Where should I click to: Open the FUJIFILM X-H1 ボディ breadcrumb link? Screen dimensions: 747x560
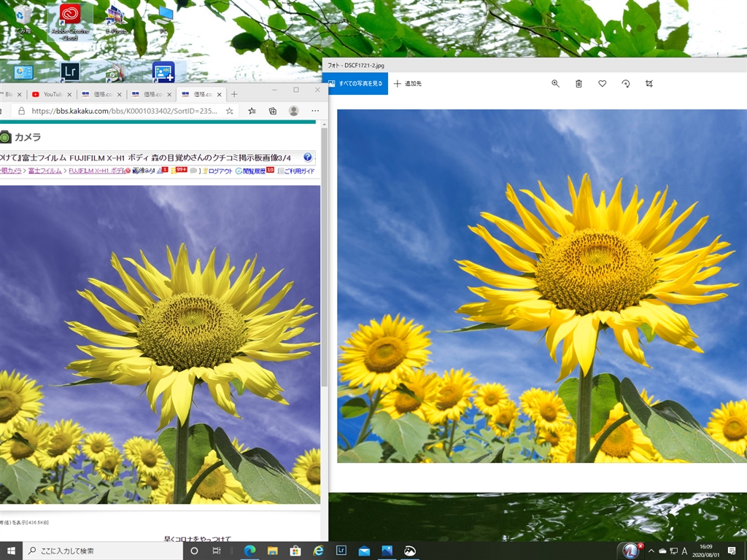[97, 171]
